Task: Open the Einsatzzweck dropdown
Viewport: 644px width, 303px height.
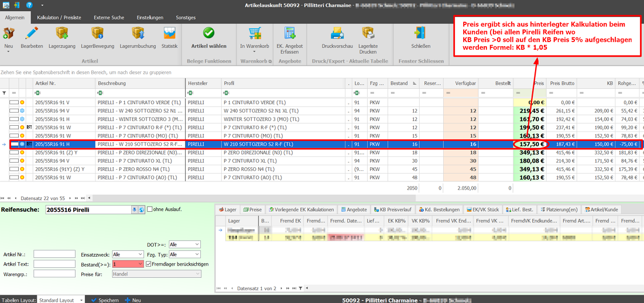Action: point(141,254)
